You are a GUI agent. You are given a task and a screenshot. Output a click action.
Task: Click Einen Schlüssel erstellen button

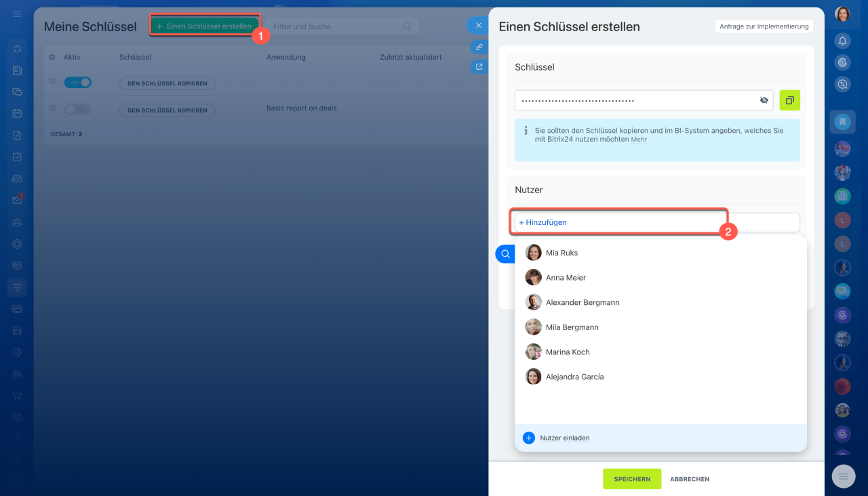204,26
